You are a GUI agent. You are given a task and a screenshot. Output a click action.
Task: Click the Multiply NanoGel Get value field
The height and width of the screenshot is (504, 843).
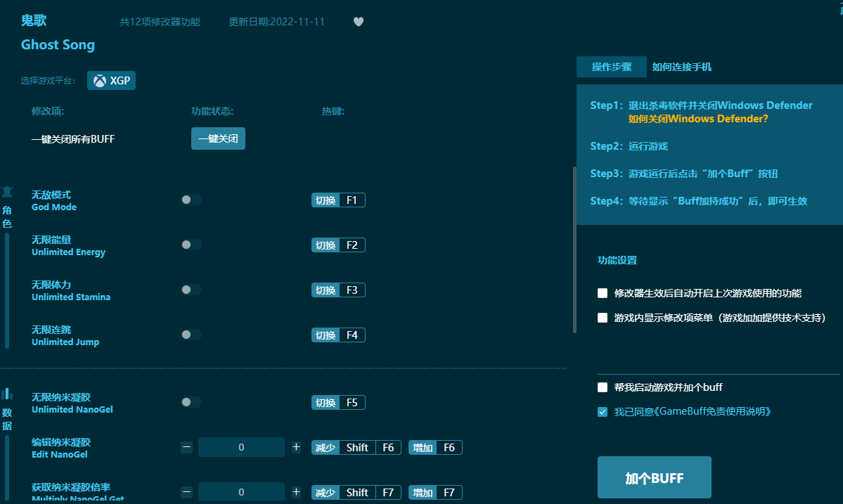tap(241, 492)
